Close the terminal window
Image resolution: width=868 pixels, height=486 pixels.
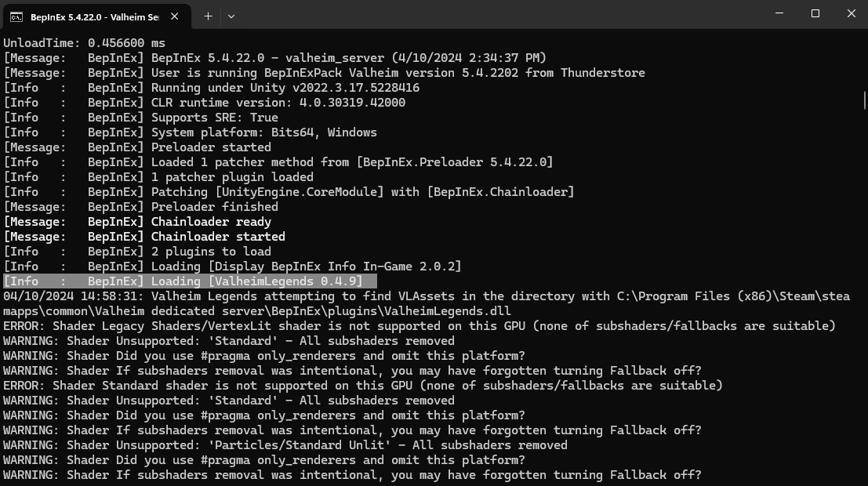coord(851,14)
